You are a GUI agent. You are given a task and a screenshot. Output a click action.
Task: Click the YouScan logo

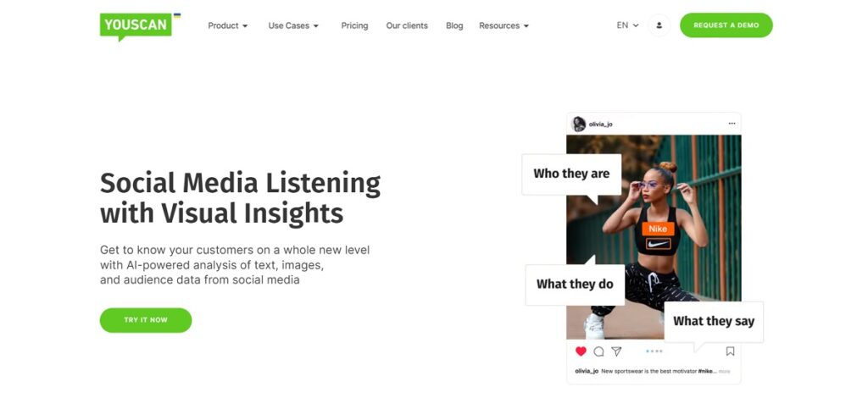pos(136,26)
